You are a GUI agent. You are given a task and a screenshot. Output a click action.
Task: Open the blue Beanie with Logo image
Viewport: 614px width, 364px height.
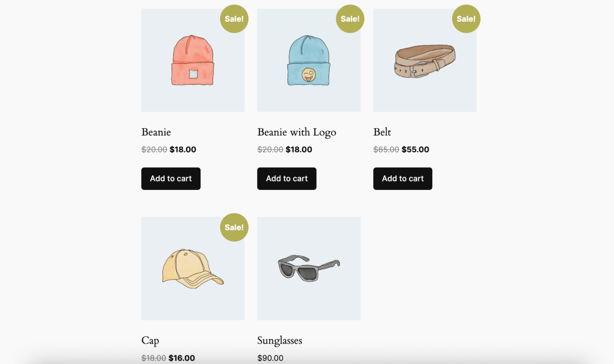[309, 60]
